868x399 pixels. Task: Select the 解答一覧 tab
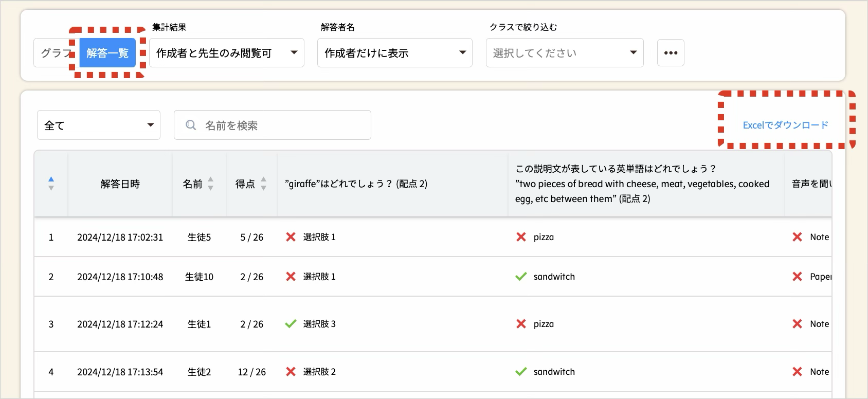point(107,53)
